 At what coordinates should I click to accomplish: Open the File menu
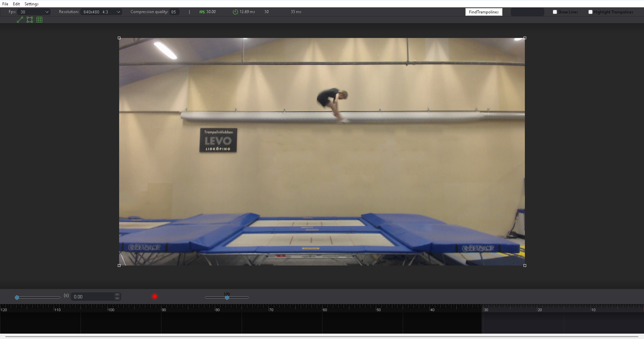5,4
